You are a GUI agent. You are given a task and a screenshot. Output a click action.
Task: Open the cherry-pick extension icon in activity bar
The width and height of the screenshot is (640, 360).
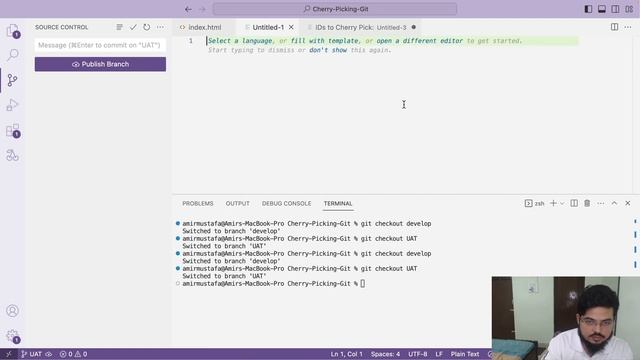tap(13, 156)
